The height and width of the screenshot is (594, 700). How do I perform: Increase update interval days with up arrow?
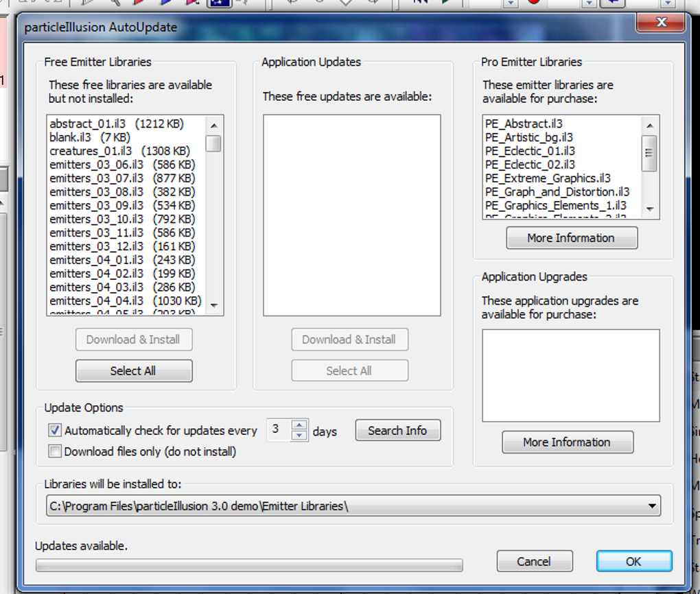pyautogui.click(x=299, y=425)
